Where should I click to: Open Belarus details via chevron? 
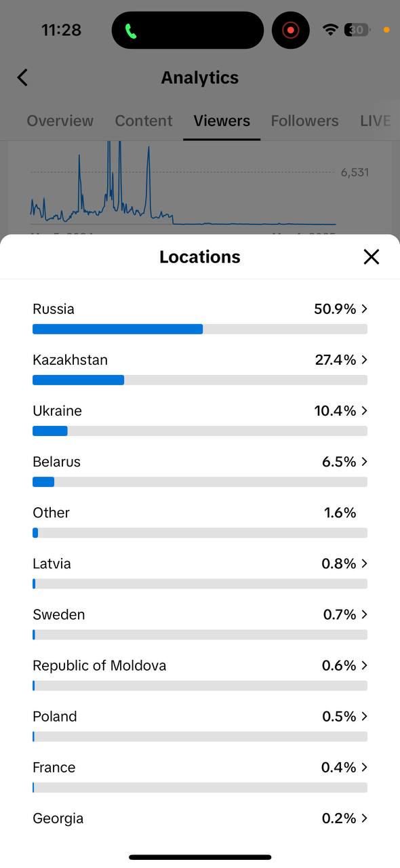click(365, 461)
